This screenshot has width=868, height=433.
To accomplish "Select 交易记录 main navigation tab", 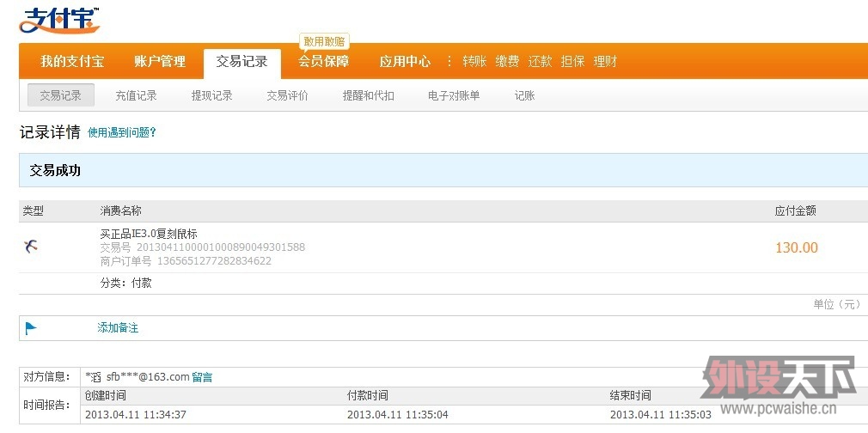I will 241,61.
